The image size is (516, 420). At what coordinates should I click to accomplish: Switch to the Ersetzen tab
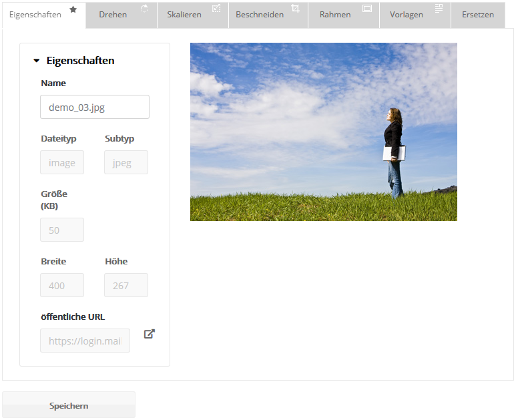(477, 15)
